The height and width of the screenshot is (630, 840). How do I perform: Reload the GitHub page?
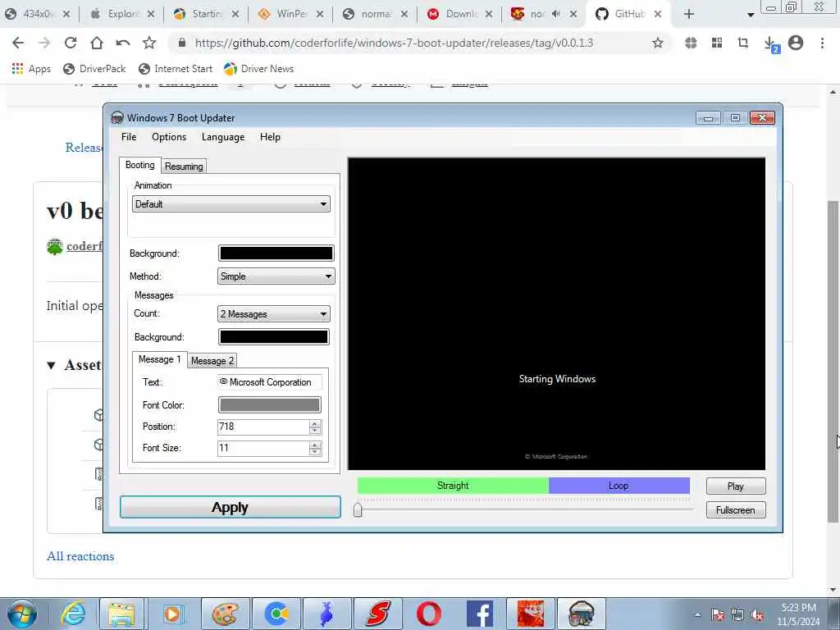(x=71, y=43)
